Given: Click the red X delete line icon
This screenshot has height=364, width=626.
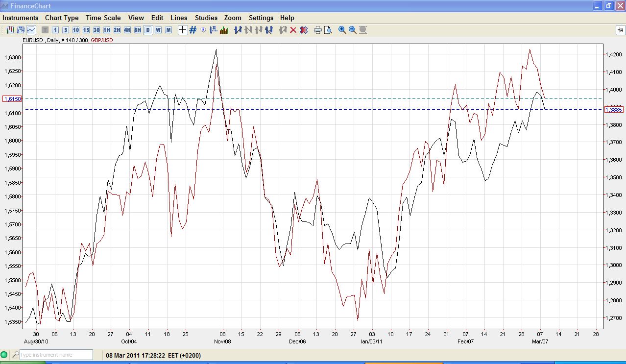Looking at the screenshot, I should point(293,30).
